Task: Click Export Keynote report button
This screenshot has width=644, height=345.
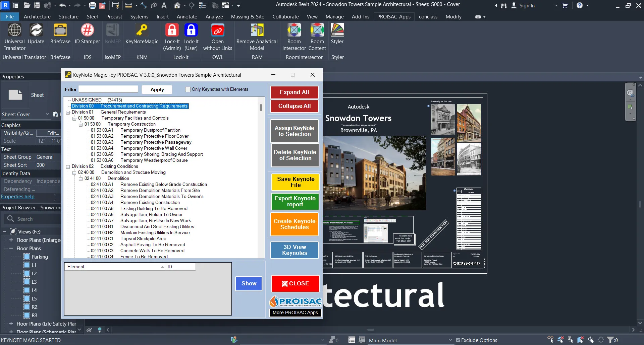Action: (295, 201)
